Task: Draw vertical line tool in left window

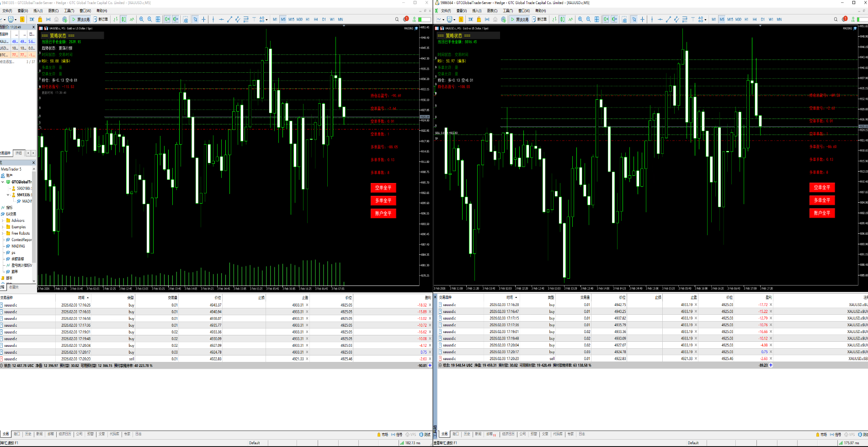Action: pos(213,19)
